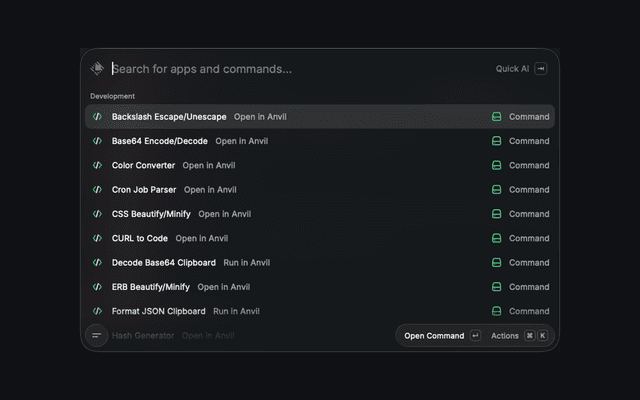Click the Enter key icon beside Open Command
This screenshot has width=640, height=400.
click(x=475, y=336)
